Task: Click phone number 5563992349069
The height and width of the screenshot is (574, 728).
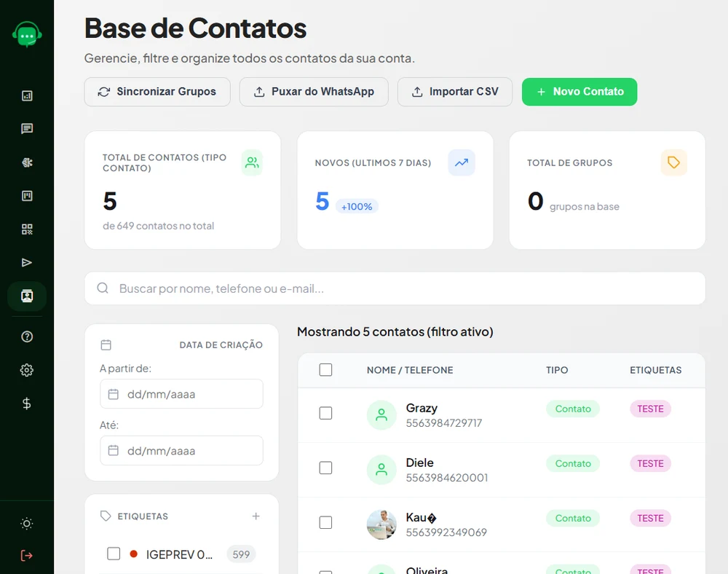Action: pos(446,532)
